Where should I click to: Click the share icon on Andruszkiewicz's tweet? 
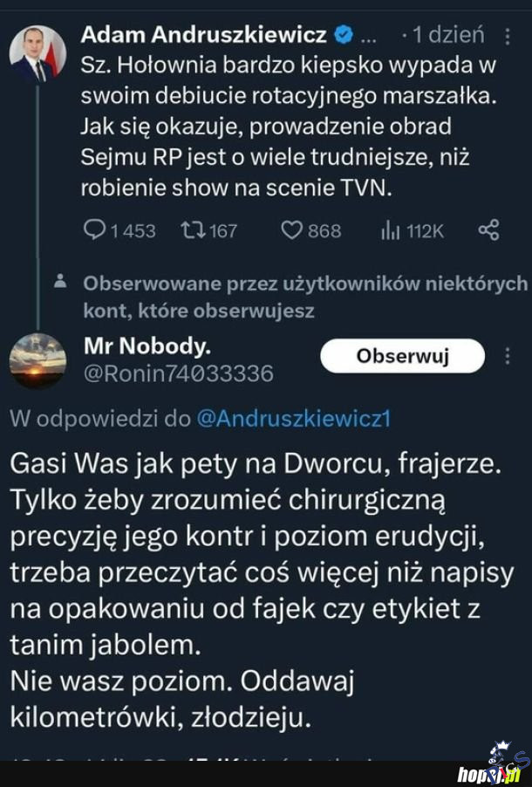click(488, 230)
